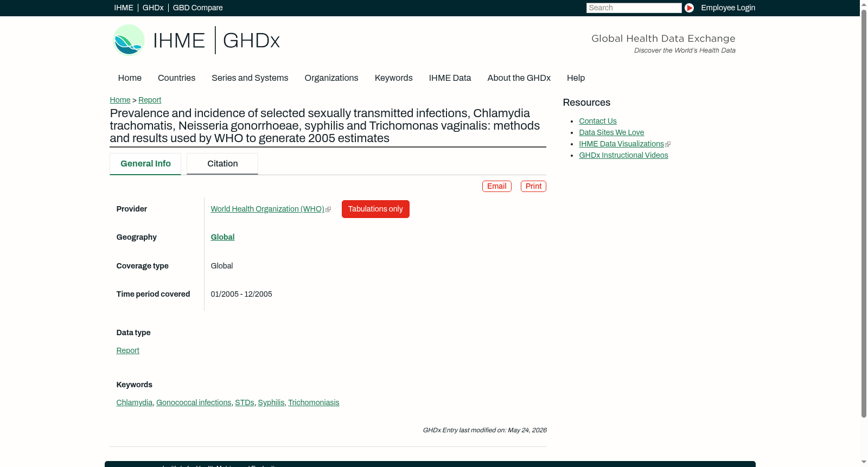Open the Gonococcal infections keyword
868x467 pixels.
tap(194, 402)
